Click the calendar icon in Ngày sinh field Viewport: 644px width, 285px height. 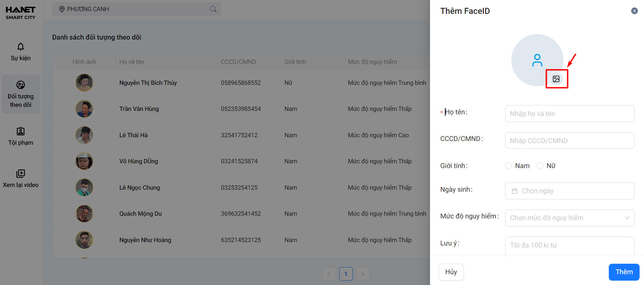click(515, 191)
